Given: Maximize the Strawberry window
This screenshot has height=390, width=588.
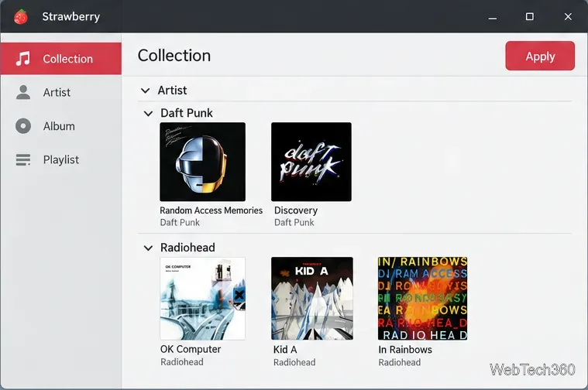Looking at the screenshot, I should tap(529, 16).
